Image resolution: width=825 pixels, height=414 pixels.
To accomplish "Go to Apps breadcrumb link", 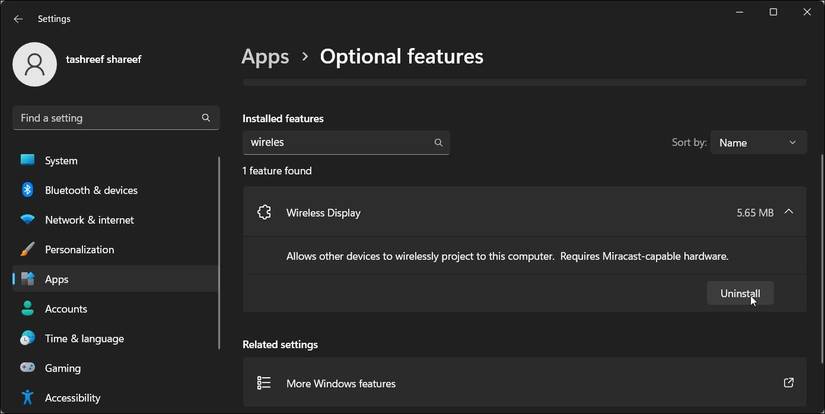I will coord(265,57).
